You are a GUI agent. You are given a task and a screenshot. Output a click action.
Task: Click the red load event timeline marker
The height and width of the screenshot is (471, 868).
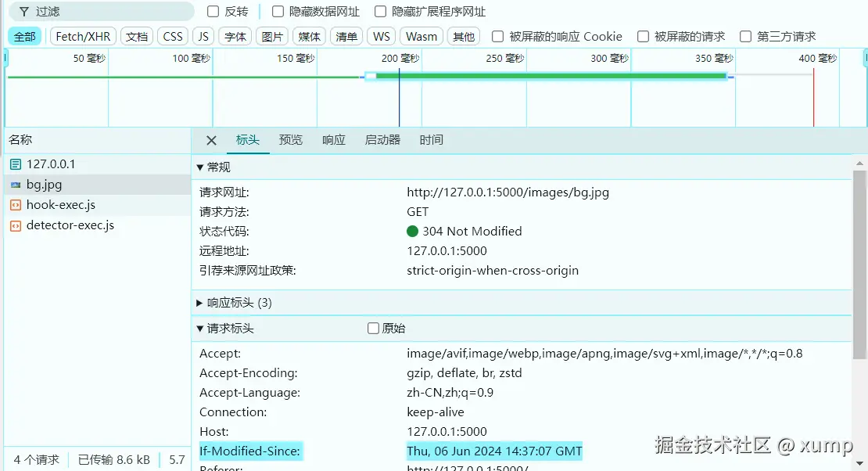click(x=814, y=97)
